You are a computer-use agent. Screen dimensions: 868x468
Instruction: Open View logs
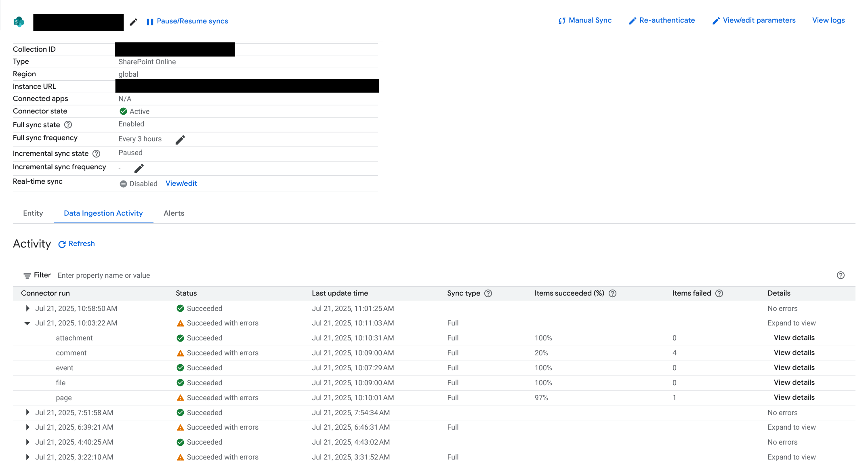pos(828,20)
